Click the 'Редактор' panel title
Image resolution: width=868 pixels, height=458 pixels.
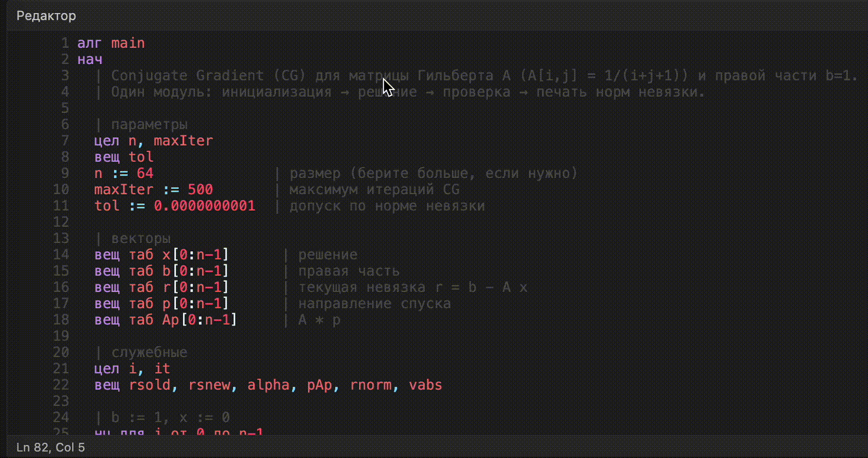click(x=46, y=16)
